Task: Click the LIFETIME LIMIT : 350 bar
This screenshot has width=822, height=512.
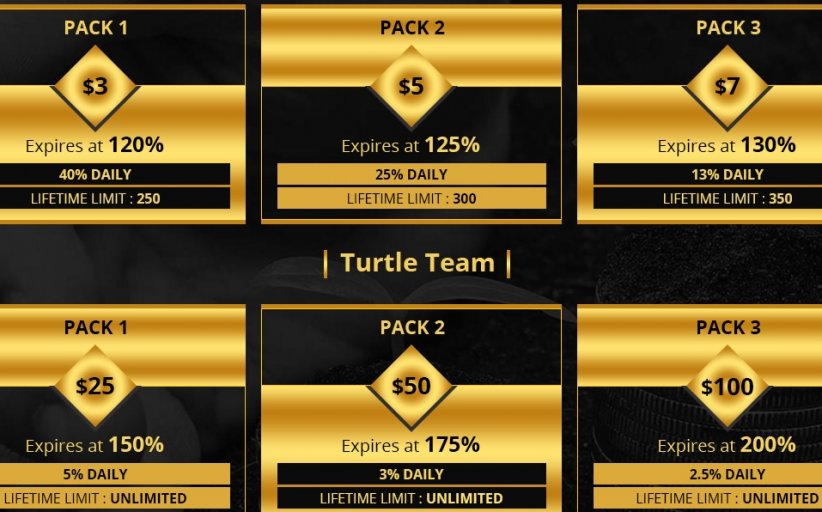Action: (x=727, y=198)
